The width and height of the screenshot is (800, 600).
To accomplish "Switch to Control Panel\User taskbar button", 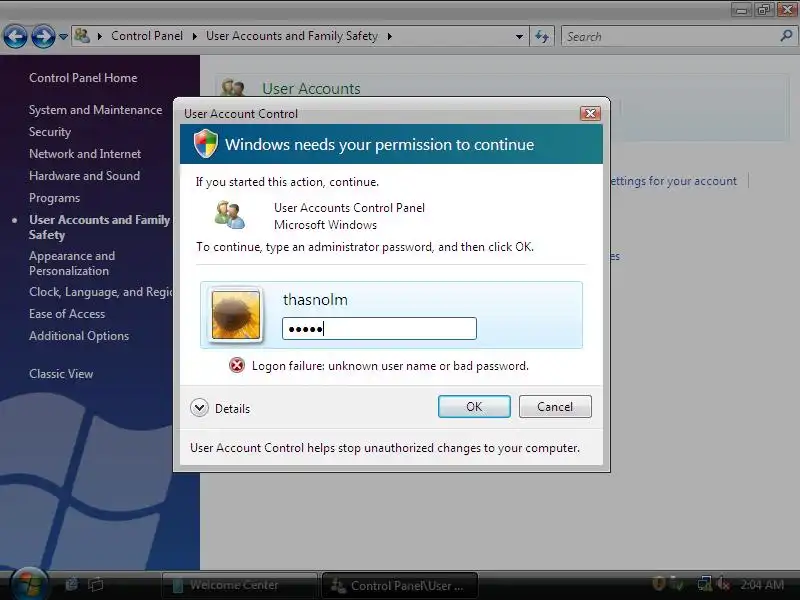I will pos(400,585).
